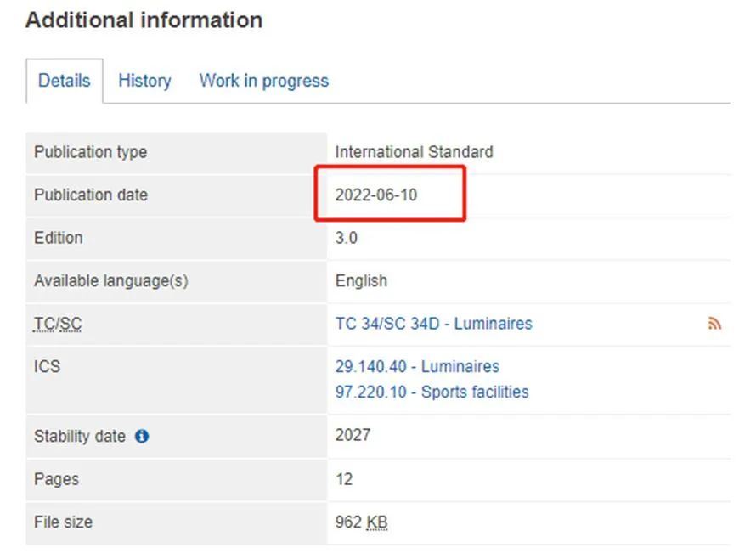Click the info icon beside Stability date
The height and width of the screenshot is (559, 756).
point(142,436)
